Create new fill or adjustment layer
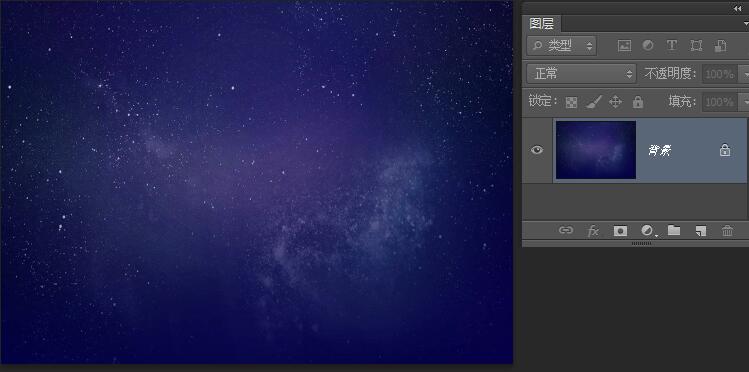This screenshot has width=749, height=372. pos(647,231)
